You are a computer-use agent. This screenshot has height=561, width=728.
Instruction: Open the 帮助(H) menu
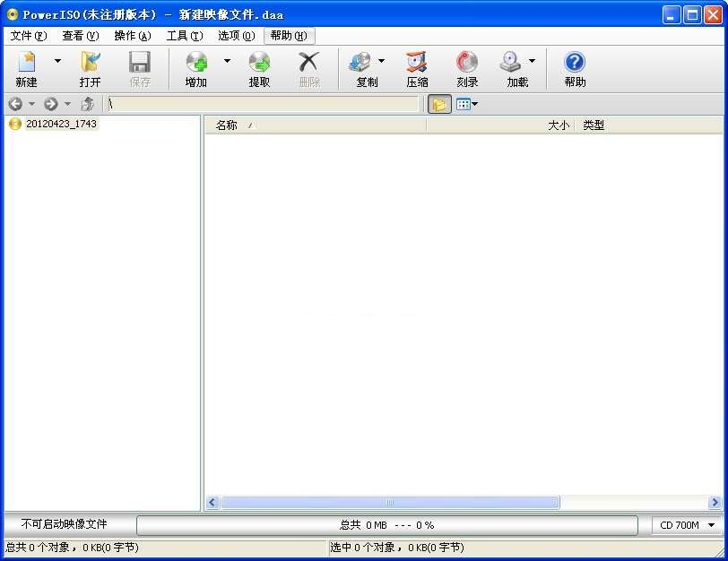tap(289, 36)
